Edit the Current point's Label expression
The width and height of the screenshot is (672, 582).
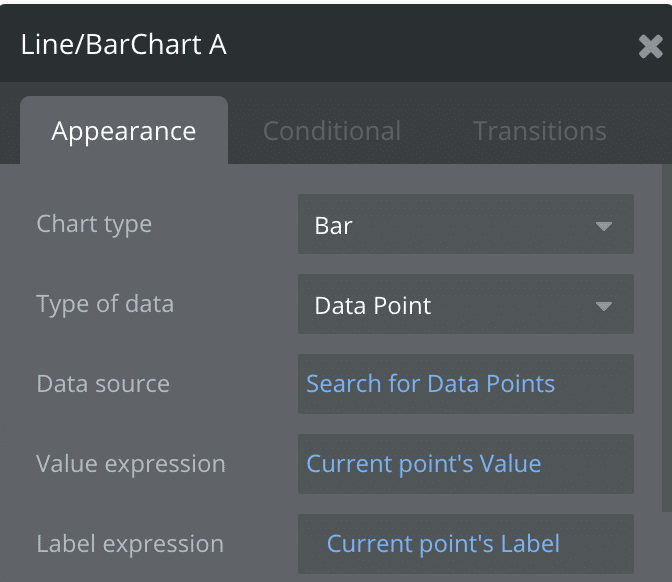(x=443, y=544)
